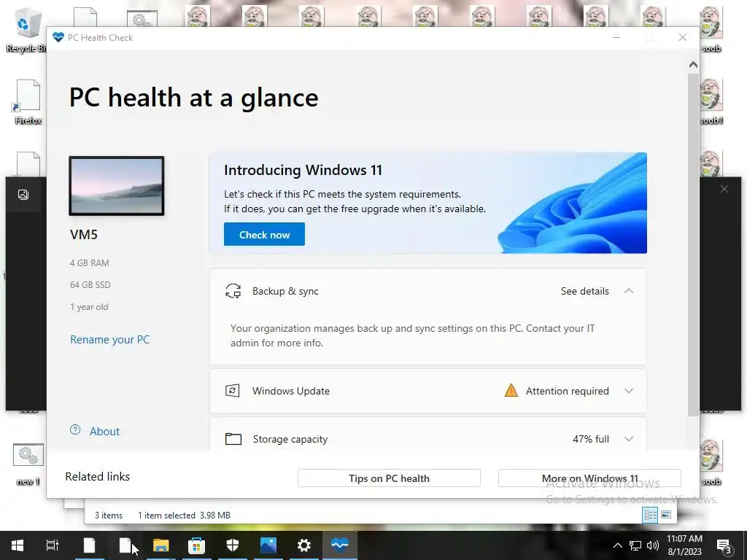Click the Windows Update refresh icon
The image size is (747, 560).
tap(233, 391)
